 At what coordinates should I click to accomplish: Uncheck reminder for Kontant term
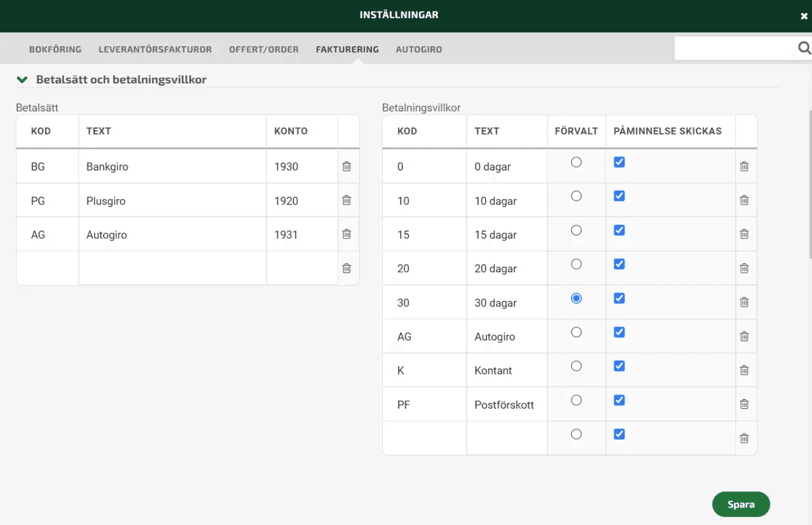pos(619,366)
